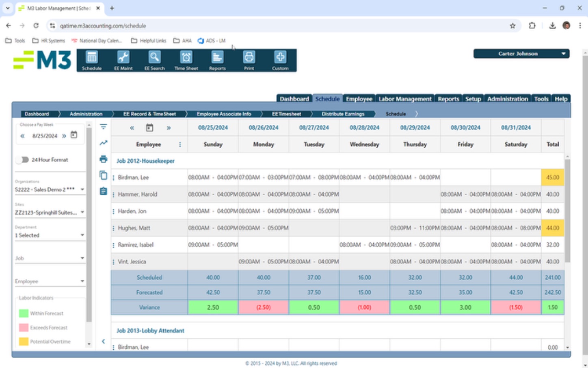Click the trend line chart icon
Viewport: 588px width, 368px height.
[104, 143]
